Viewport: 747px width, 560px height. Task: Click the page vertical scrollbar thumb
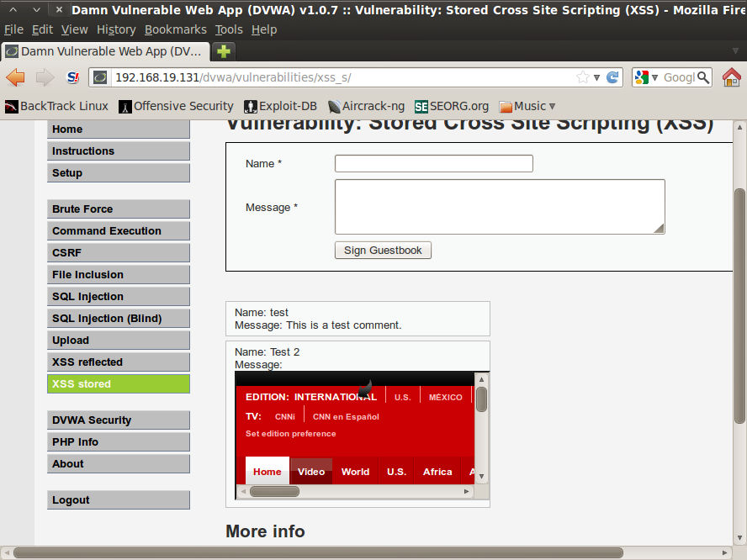pos(739,306)
